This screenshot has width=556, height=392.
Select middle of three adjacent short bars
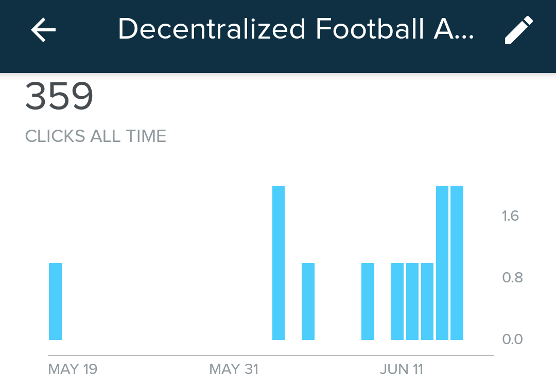412,301
